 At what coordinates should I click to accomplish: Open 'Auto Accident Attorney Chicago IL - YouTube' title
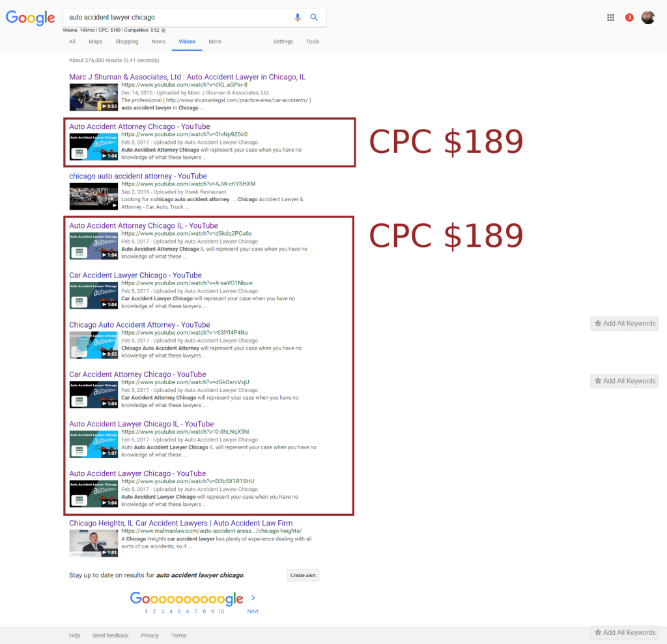coord(143,226)
